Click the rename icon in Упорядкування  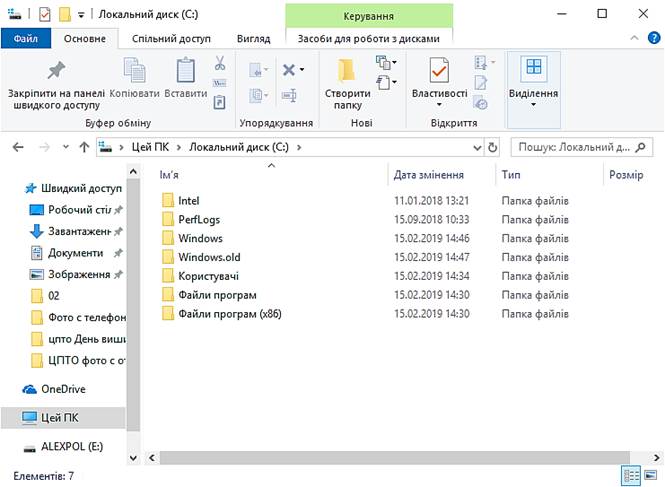click(289, 95)
